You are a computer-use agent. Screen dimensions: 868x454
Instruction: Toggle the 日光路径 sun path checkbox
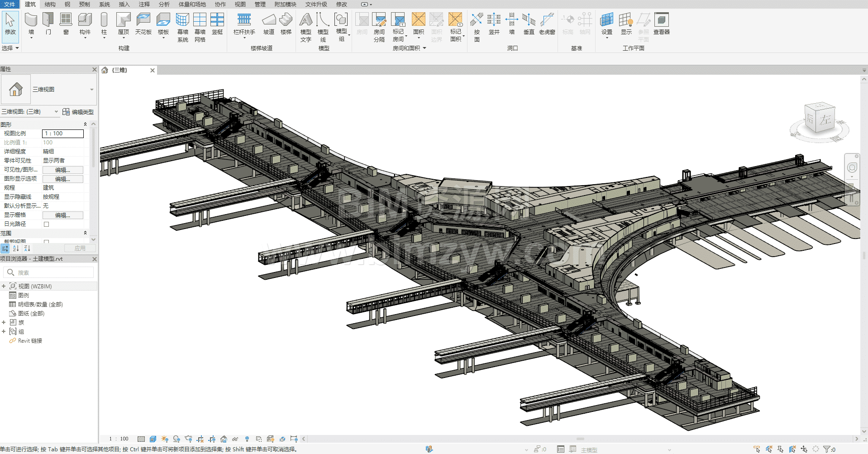pyautogui.click(x=46, y=224)
